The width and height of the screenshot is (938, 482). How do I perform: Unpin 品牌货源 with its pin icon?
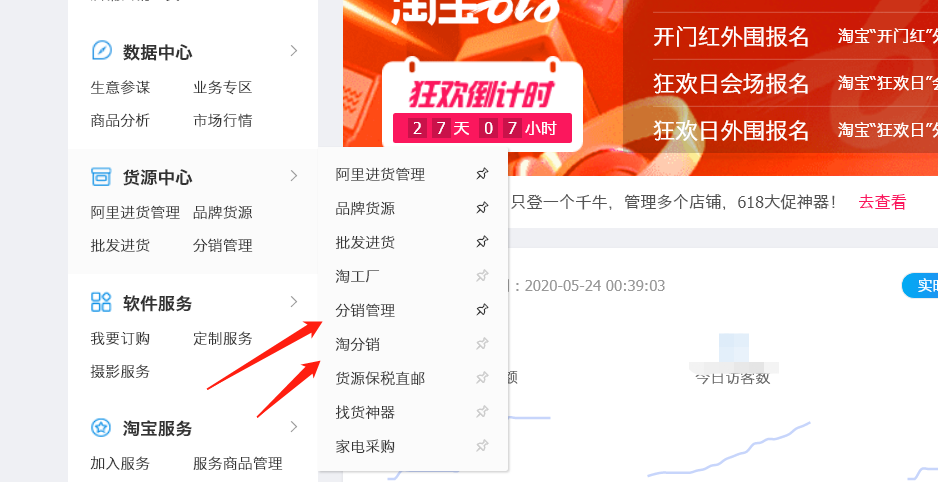(482, 208)
